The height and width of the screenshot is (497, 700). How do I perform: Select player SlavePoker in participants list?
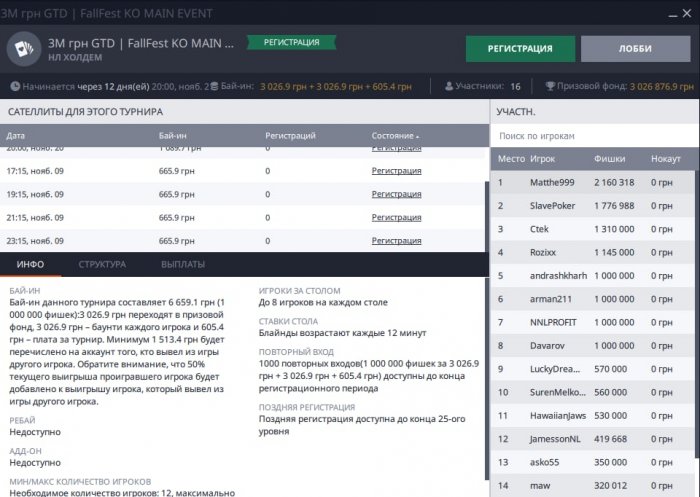(x=592, y=206)
